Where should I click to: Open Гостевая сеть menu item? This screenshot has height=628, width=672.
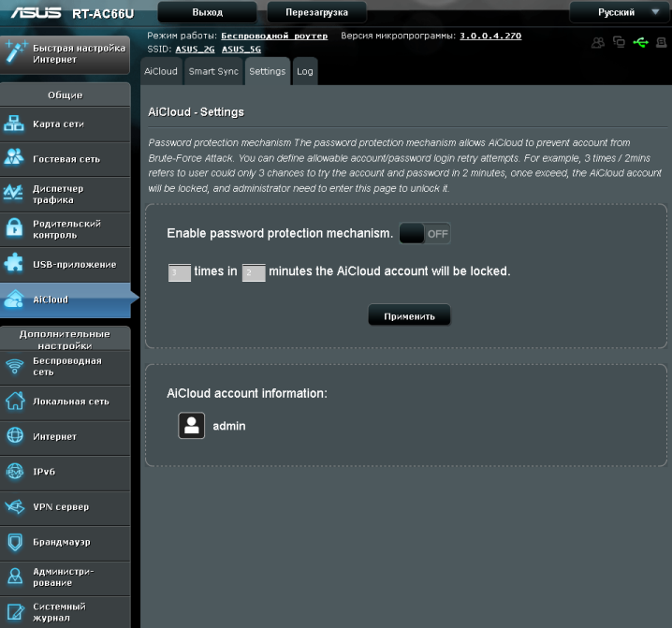[66, 159]
